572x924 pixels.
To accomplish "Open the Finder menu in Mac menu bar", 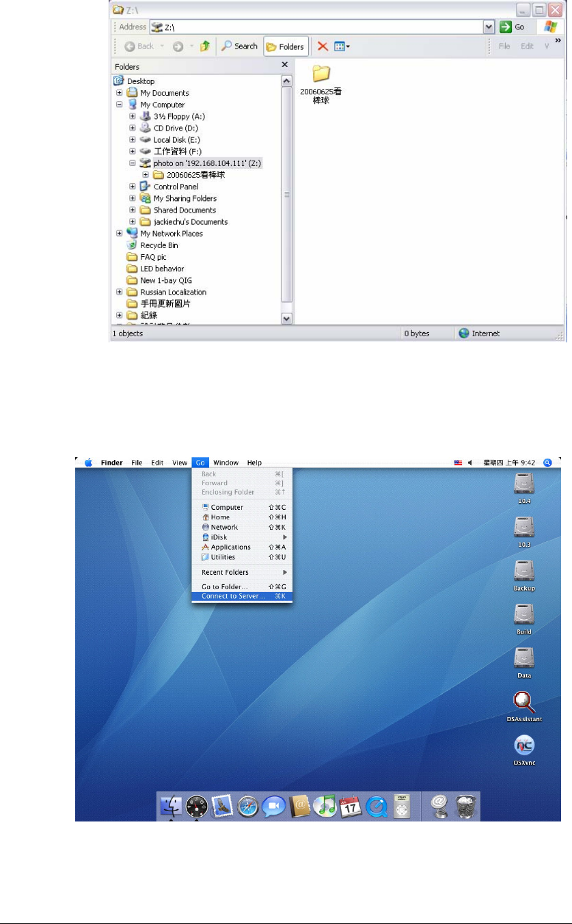I will click(x=112, y=463).
